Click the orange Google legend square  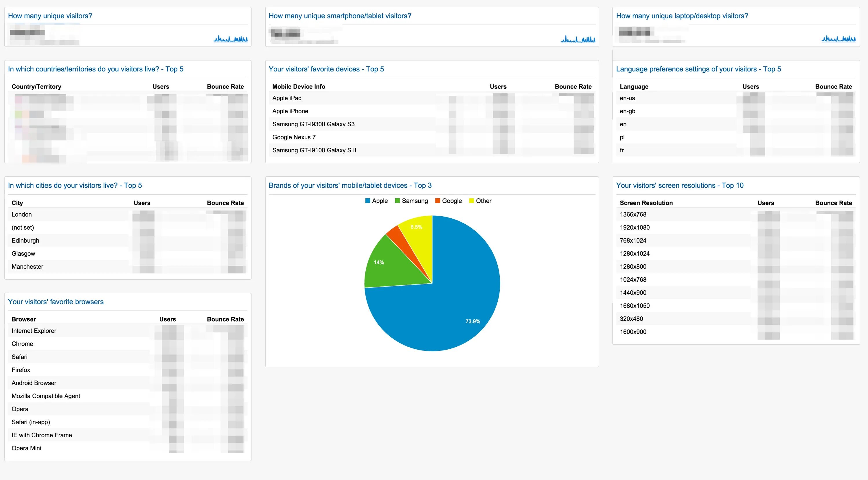tap(437, 201)
